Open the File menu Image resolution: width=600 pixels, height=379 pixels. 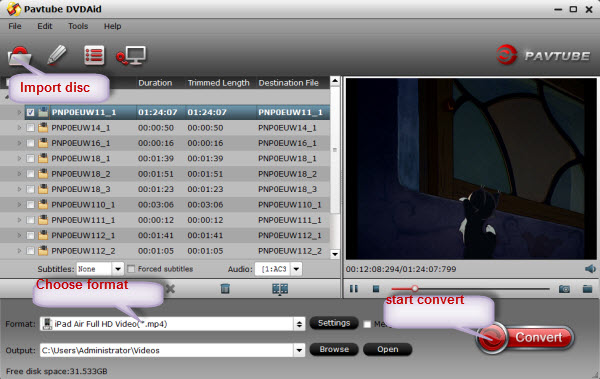pos(15,26)
